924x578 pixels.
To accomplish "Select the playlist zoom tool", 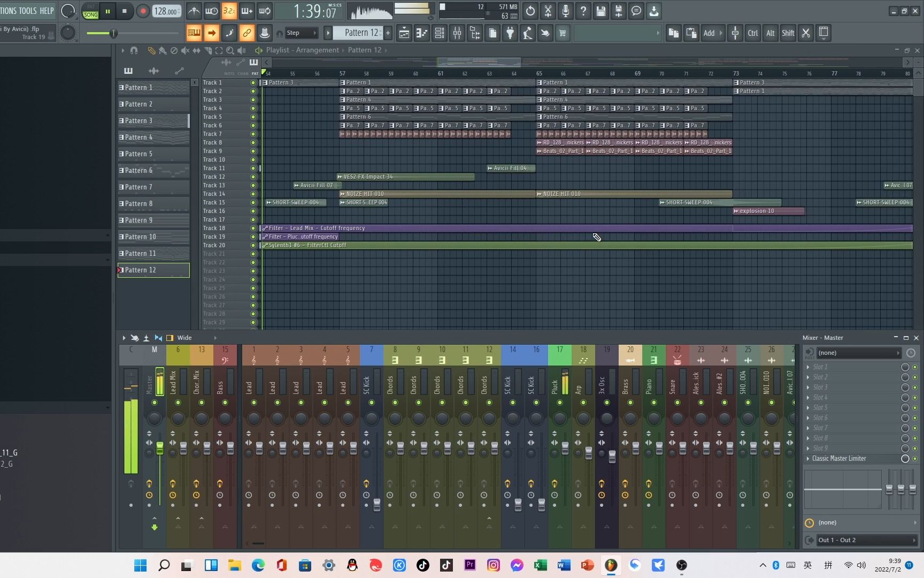I will 230,50.
